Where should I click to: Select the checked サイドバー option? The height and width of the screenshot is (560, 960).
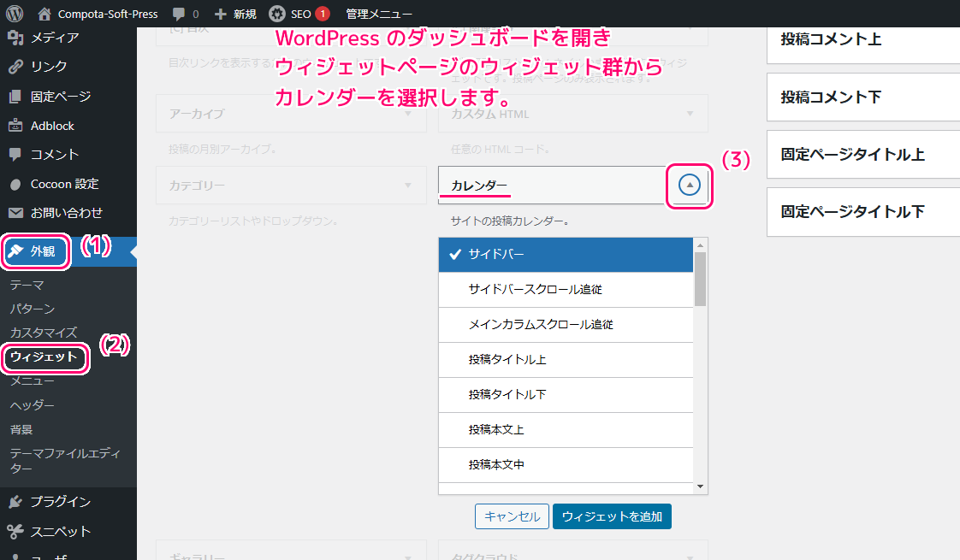565,255
